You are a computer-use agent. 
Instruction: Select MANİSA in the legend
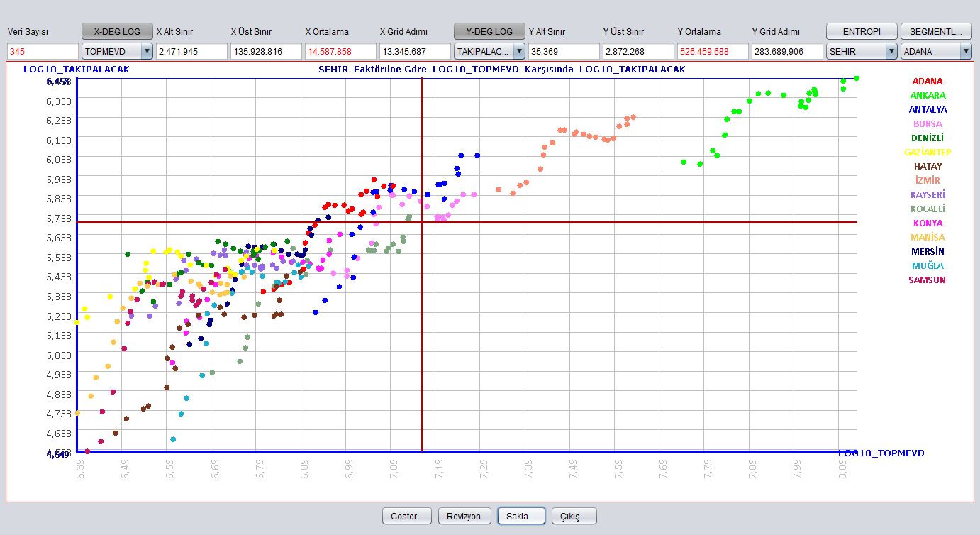pos(928,237)
